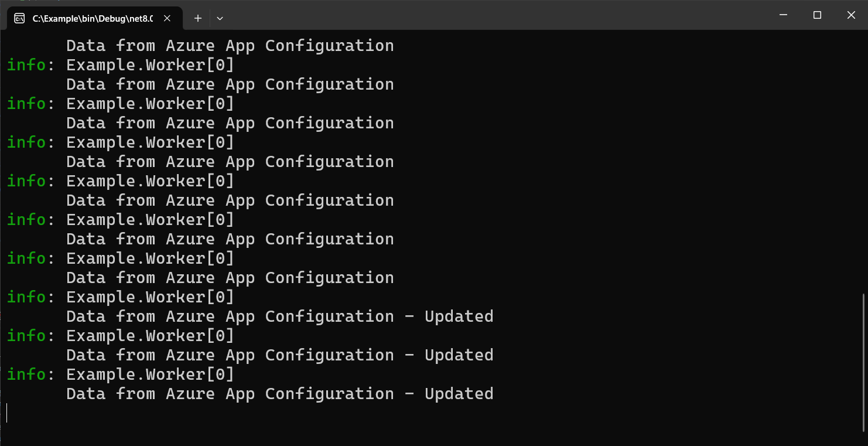The height and width of the screenshot is (446, 868).
Task: Select the plus icon to add another terminal
Action: [197, 18]
